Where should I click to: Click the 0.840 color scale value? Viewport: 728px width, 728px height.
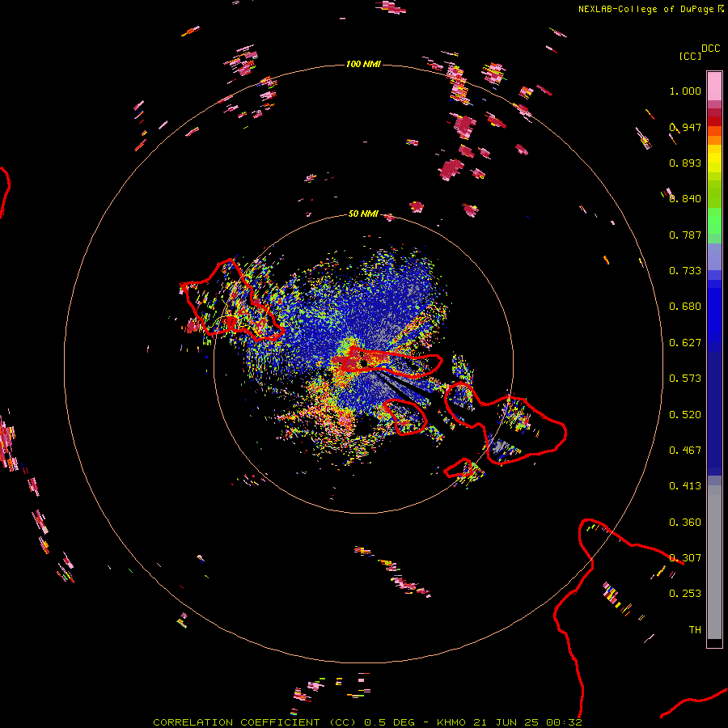pos(685,199)
